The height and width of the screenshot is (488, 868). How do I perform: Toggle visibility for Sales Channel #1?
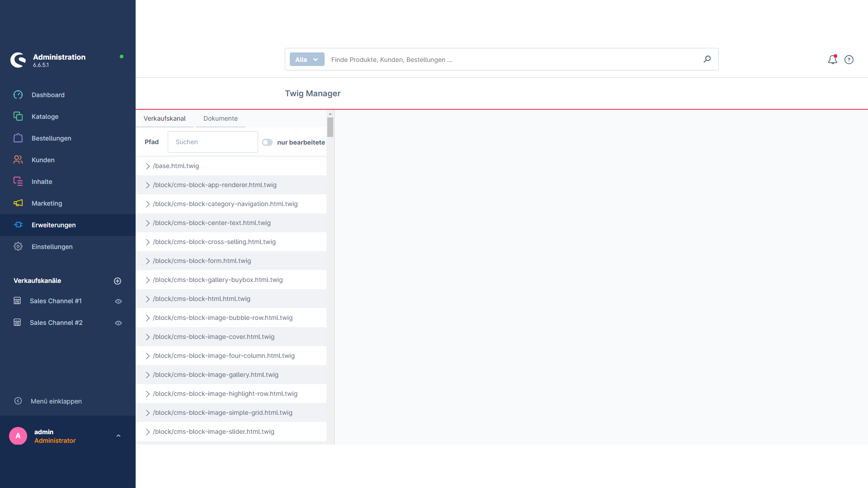[119, 301]
